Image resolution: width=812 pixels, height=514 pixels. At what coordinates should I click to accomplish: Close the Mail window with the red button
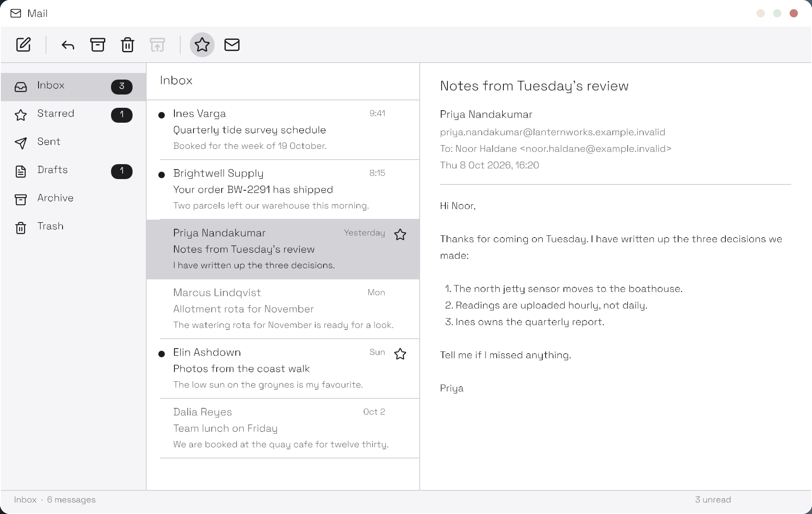pos(794,13)
